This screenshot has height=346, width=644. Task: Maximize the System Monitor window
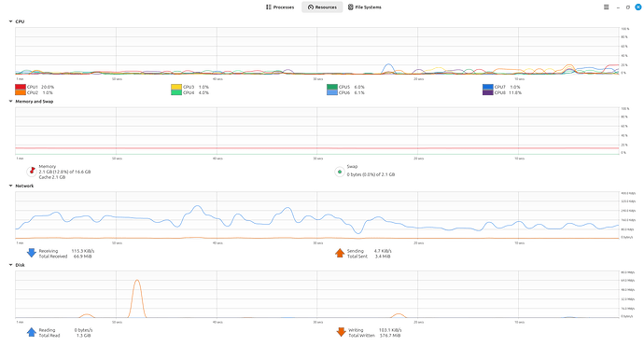tap(627, 7)
